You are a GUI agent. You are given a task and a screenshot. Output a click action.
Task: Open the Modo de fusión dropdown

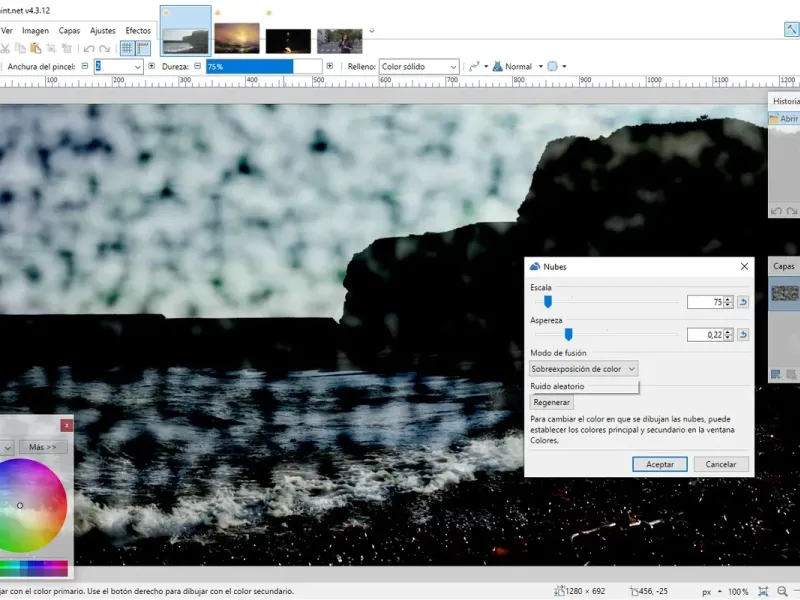tap(583, 369)
